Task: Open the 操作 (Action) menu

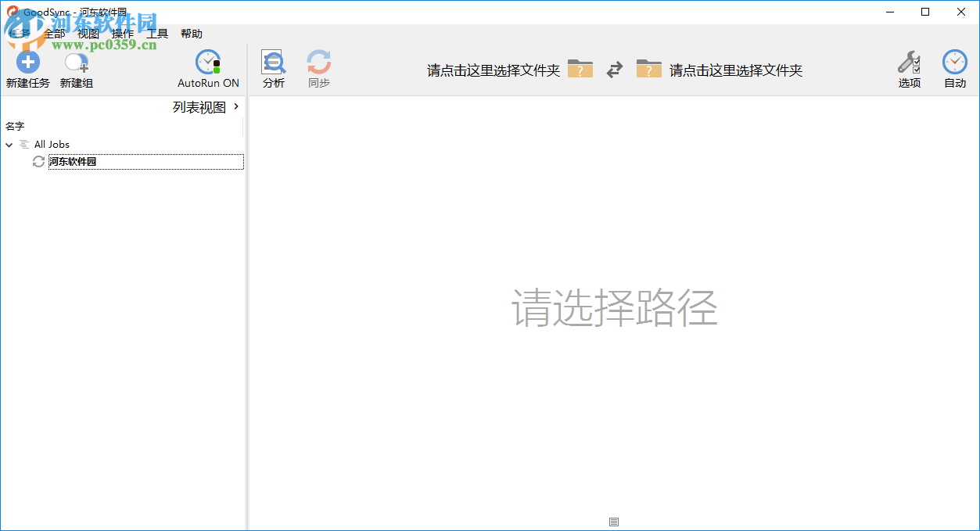Action: click(123, 34)
